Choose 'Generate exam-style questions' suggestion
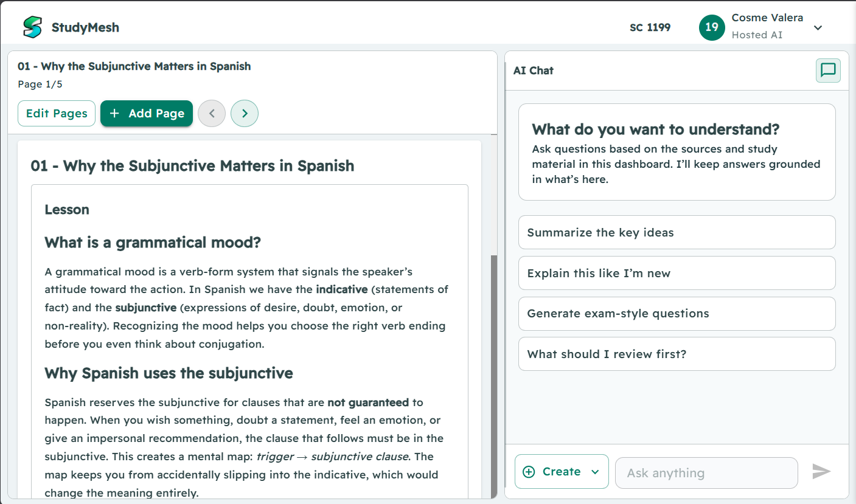856x504 pixels. (x=677, y=314)
